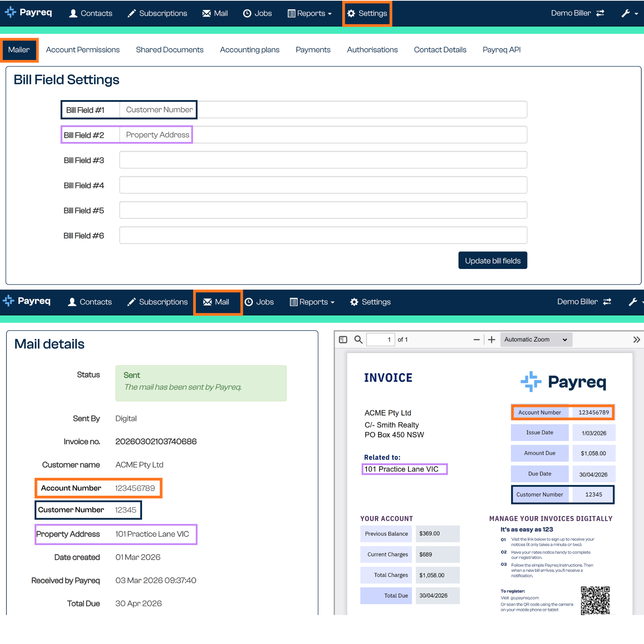
Task: Click the Total Due value 30 Apr 2026
Action: click(139, 604)
